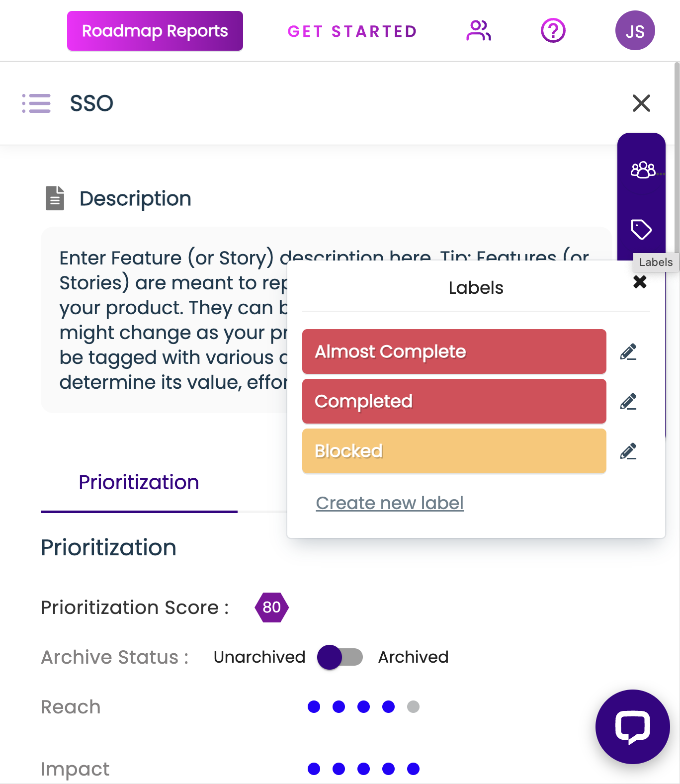Viewport: 680px width, 784px height.
Task: Close the Labels popup panel
Action: (640, 282)
